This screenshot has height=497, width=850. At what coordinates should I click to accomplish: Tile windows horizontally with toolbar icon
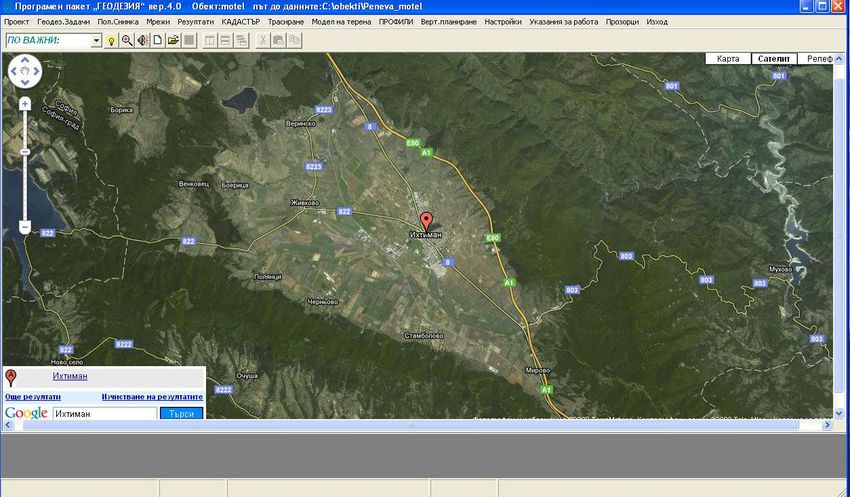tap(226, 41)
